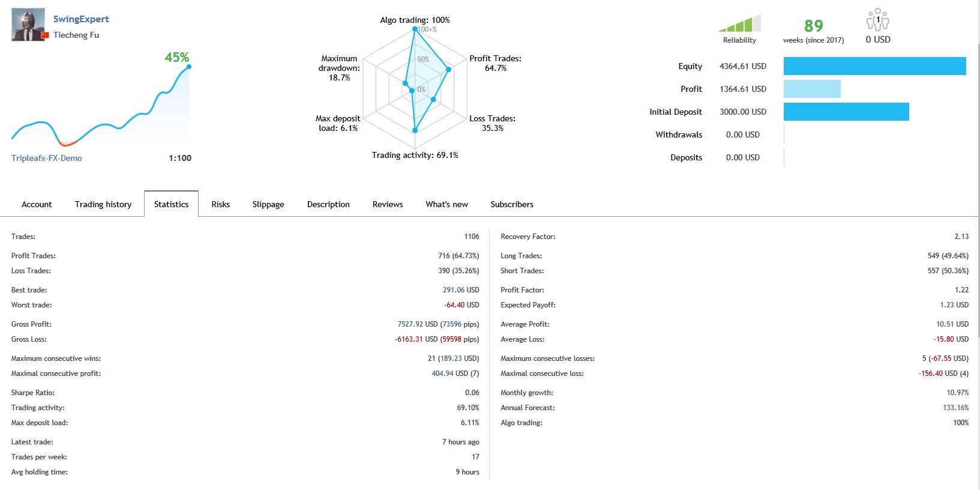
Task: Click the growth chart endpoint dot
Action: 188,67
